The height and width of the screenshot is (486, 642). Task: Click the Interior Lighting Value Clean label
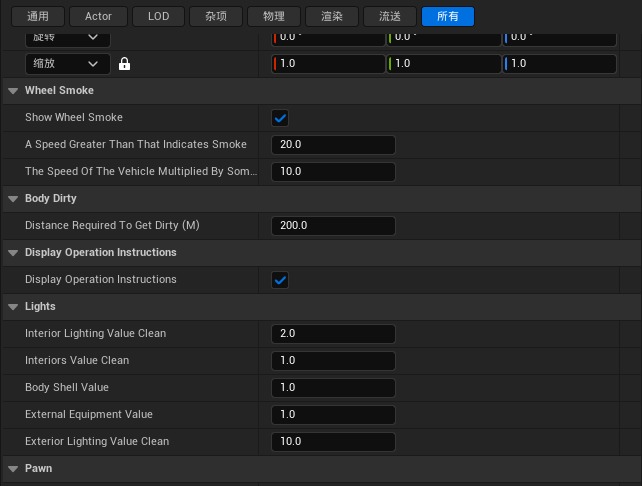pos(95,334)
